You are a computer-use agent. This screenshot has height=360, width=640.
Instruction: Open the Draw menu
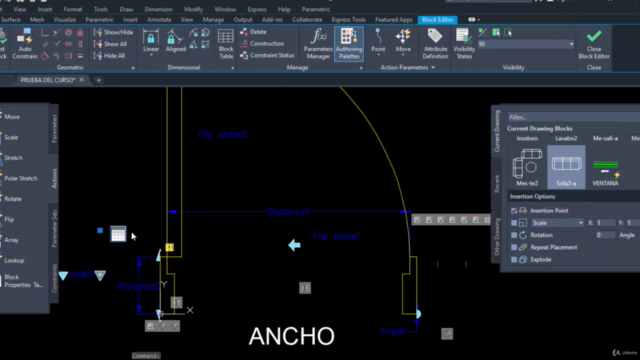tap(126, 9)
